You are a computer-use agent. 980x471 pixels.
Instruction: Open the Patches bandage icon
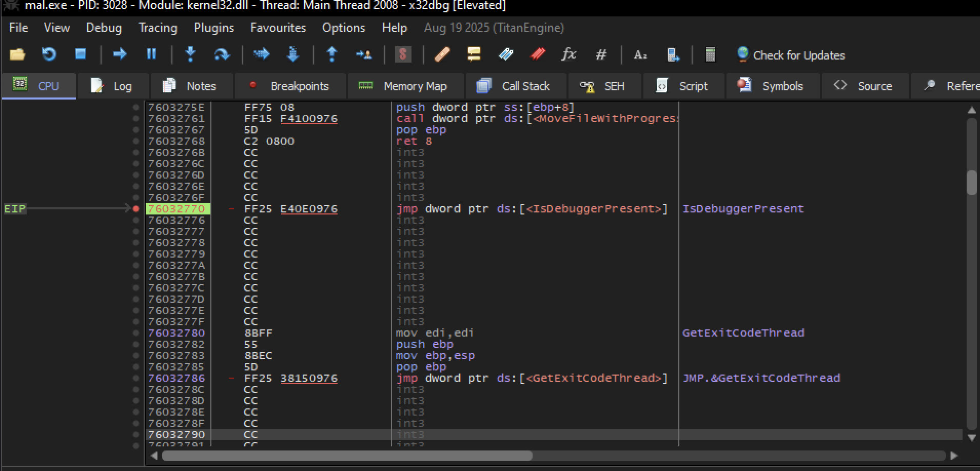click(x=442, y=54)
